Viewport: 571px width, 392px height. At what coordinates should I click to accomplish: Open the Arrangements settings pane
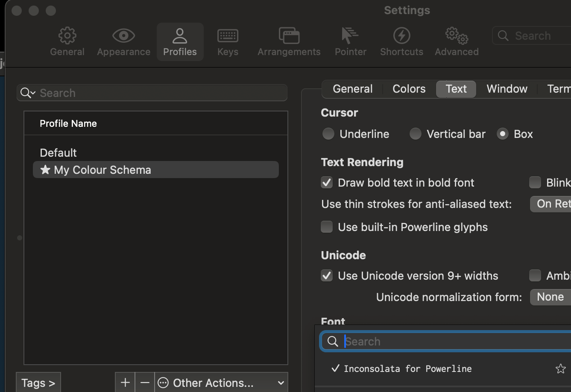[289, 42]
